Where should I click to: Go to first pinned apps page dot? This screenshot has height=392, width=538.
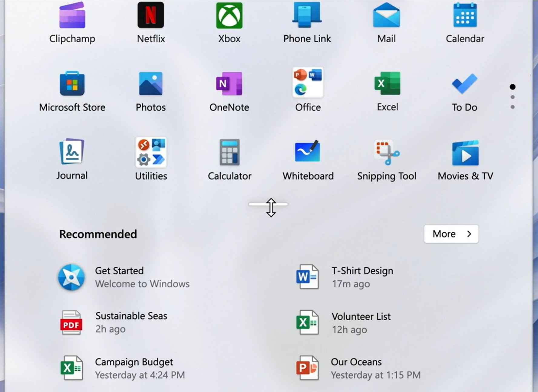coord(513,87)
